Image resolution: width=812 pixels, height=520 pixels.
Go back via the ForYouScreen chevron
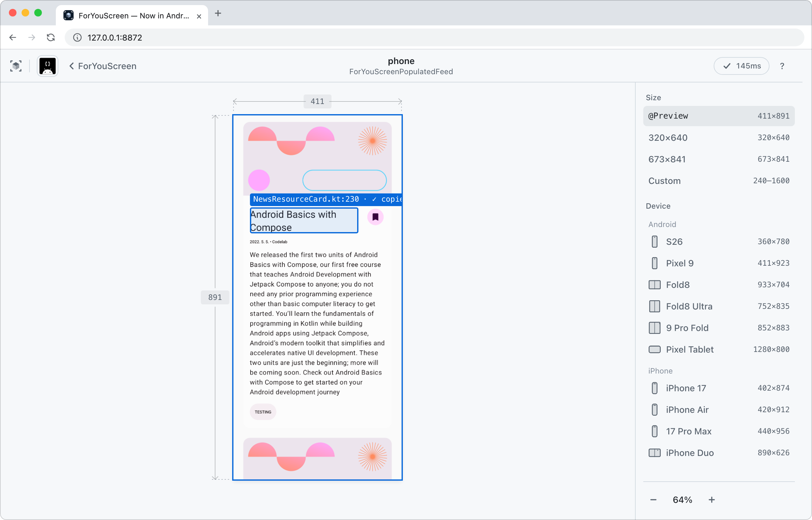coord(103,66)
